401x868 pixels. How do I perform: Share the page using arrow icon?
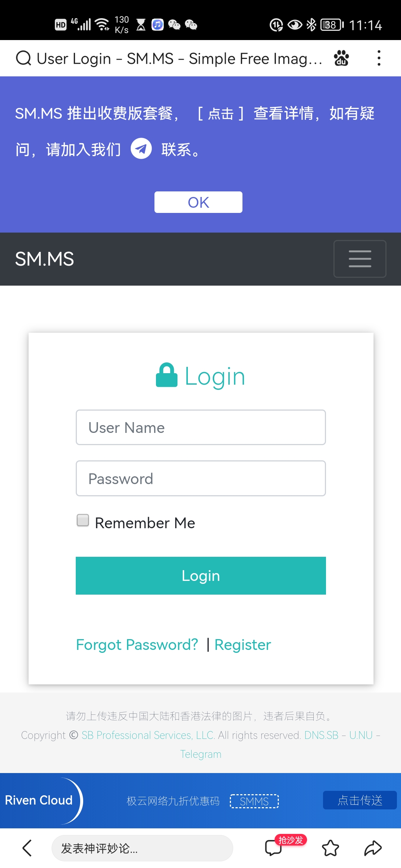coord(373,848)
